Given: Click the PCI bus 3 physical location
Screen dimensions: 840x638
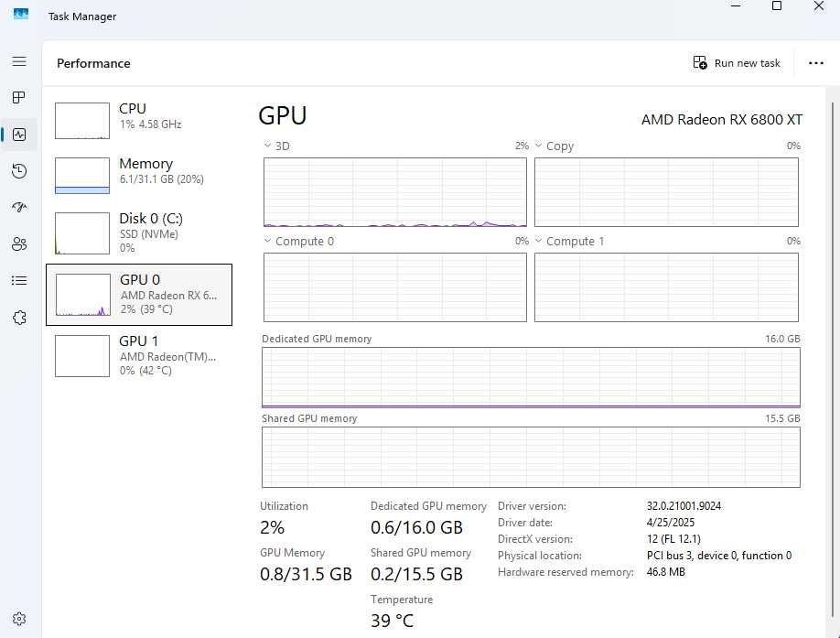Looking at the screenshot, I should pyautogui.click(x=719, y=556).
